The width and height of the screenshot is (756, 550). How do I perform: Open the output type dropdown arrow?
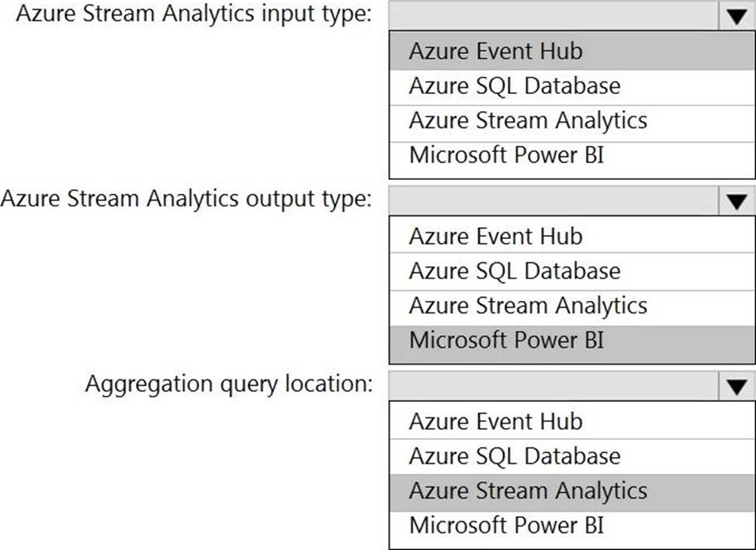736,202
